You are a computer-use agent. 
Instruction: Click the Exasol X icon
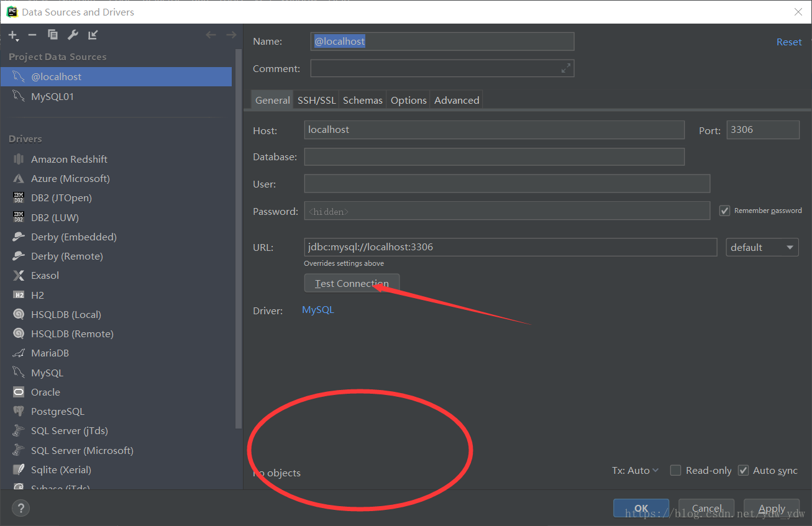click(19, 275)
